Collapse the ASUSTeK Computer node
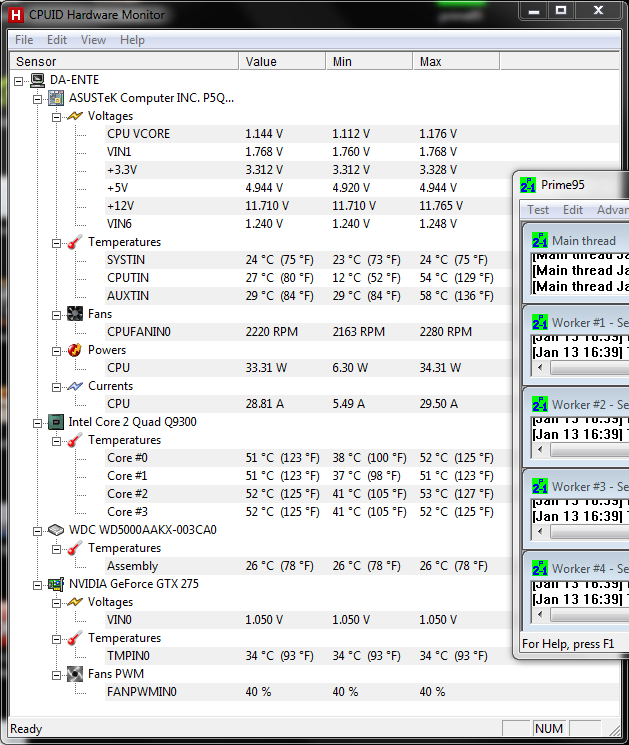Viewport: 629px width, 745px height. point(38,99)
